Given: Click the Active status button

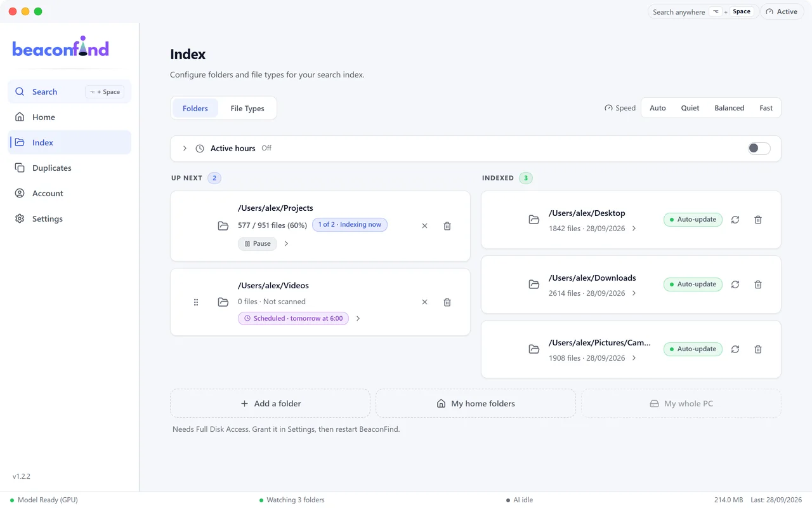Looking at the screenshot, I should click(x=782, y=12).
